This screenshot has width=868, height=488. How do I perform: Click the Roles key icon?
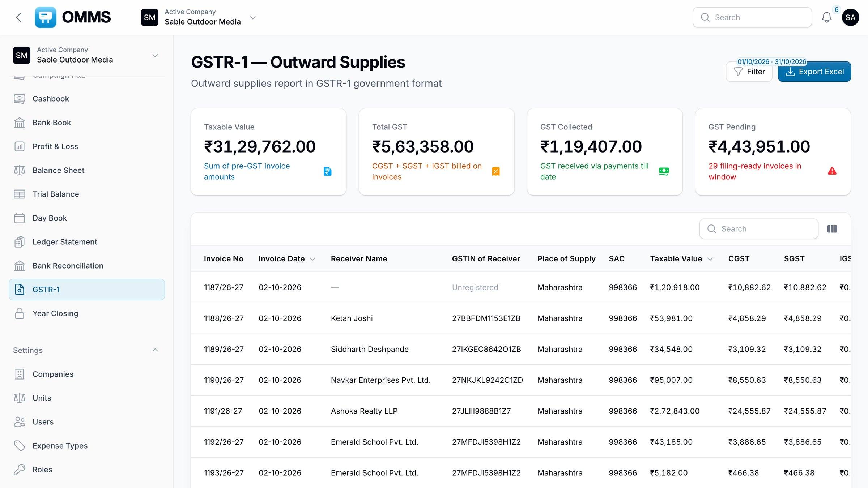(20, 470)
